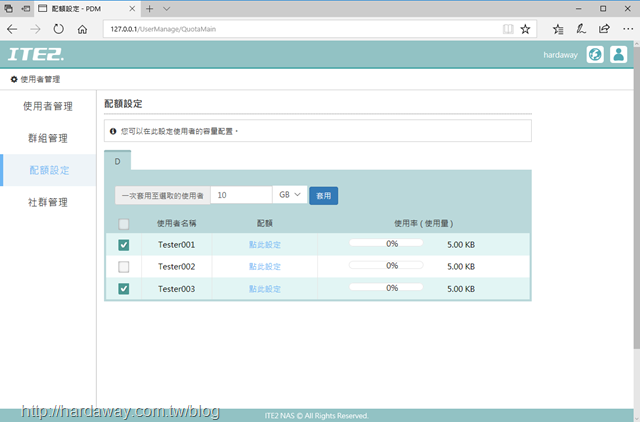640x422 pixels.
Task: Open the browser share icon
Action: click(604, 29)
